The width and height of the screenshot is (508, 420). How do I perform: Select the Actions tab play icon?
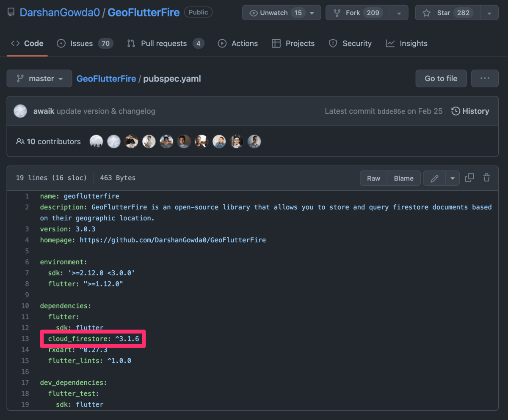pos(222,43)
